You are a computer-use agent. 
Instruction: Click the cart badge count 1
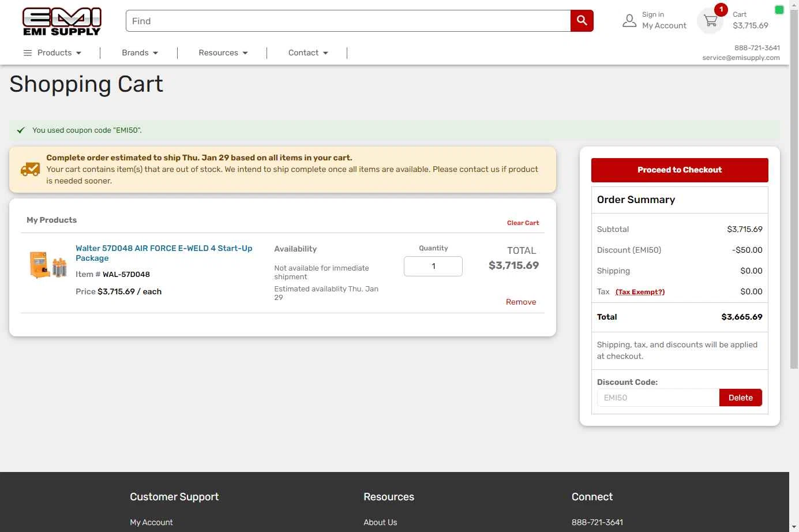point(721,9)
